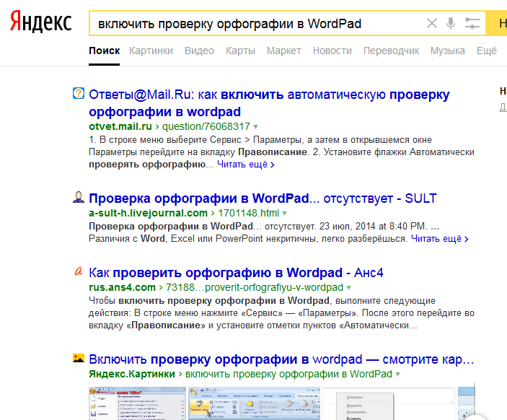Switch to the Новости tab

332,51
